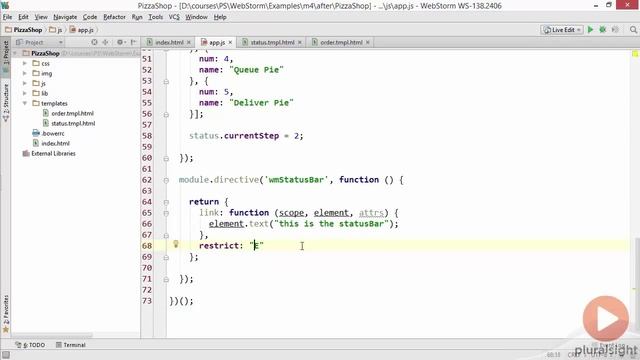Screen dimensions: 640x360
Task: Open the VCS menu
Action: point(174,17)
